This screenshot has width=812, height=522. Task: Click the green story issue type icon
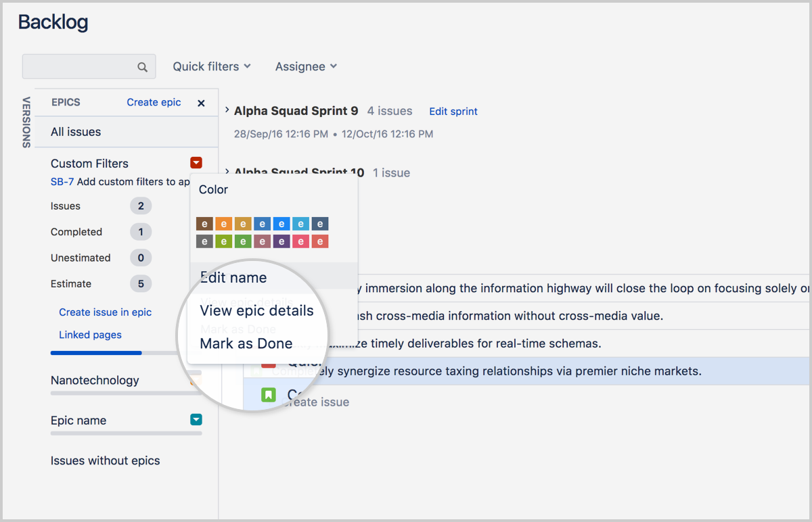(268, 395)
